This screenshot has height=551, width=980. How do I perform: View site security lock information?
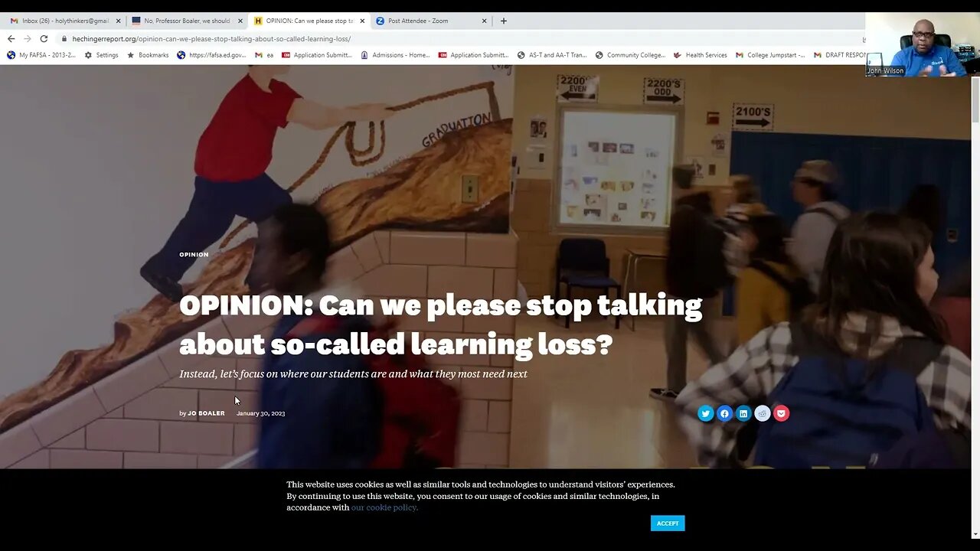point(64,39)
